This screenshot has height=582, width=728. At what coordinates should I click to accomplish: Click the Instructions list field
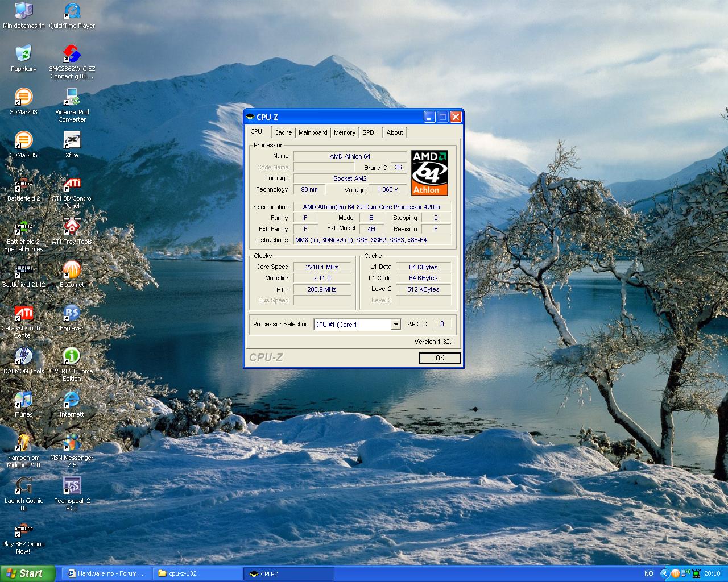pos(372,240)
